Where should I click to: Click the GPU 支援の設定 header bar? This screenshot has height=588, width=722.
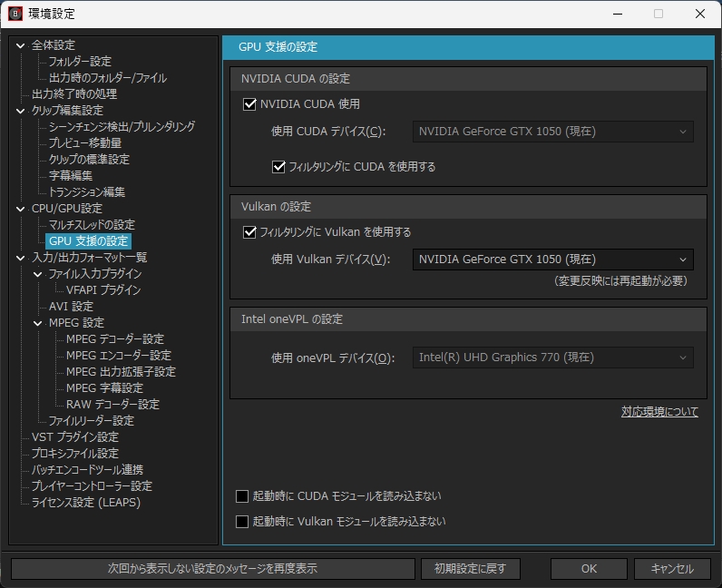click(x=468, y=47)
